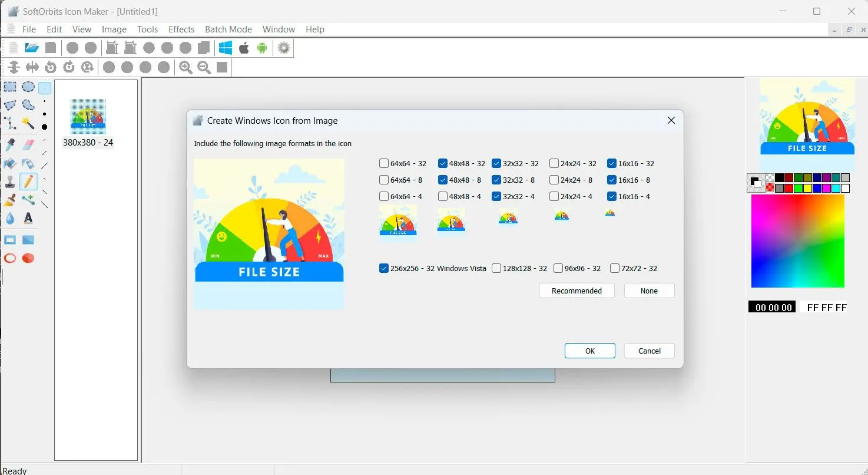Image resolution: width=868 pixels, height=475 pixels.
Task: Click the Recommended button
Action: point(577,291)
